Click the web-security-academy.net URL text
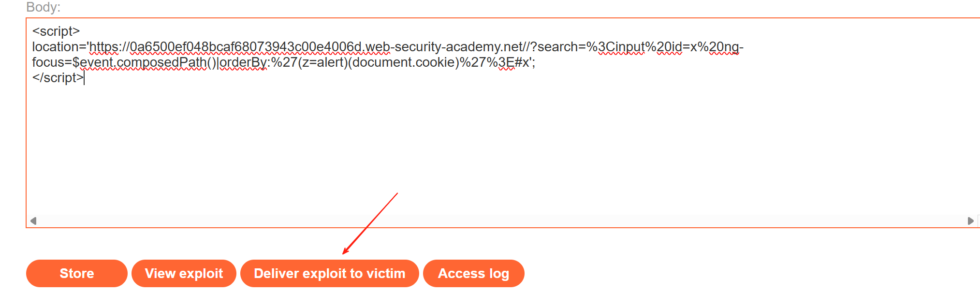Screen dimensions: 980x293 pos(445,47)
